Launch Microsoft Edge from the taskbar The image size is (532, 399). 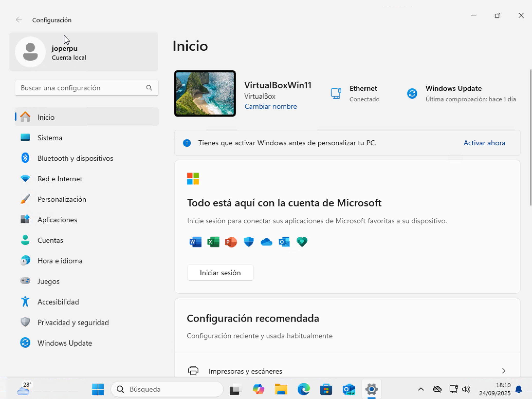point(304,389)
